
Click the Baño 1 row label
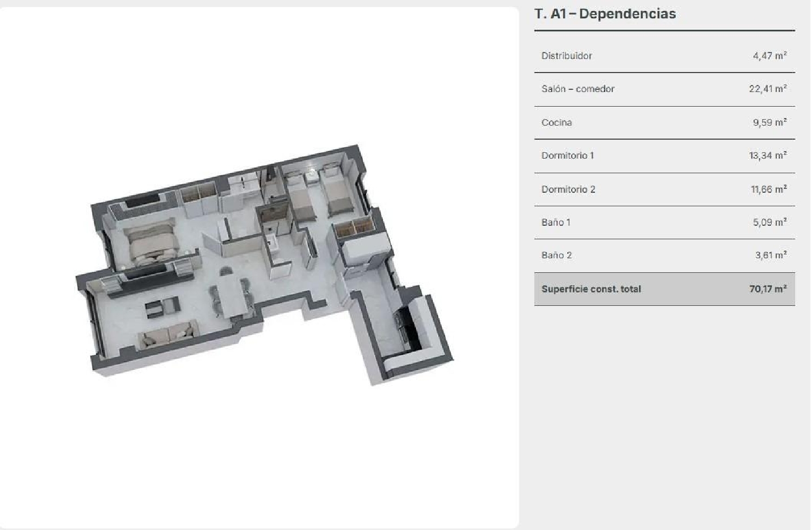click(x=555, y=222)
